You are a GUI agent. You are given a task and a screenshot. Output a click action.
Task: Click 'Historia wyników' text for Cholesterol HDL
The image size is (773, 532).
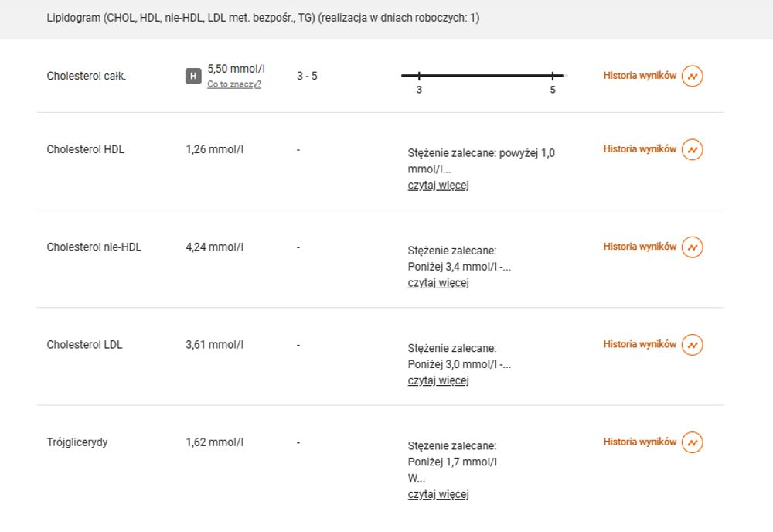(x=640, y=149)
